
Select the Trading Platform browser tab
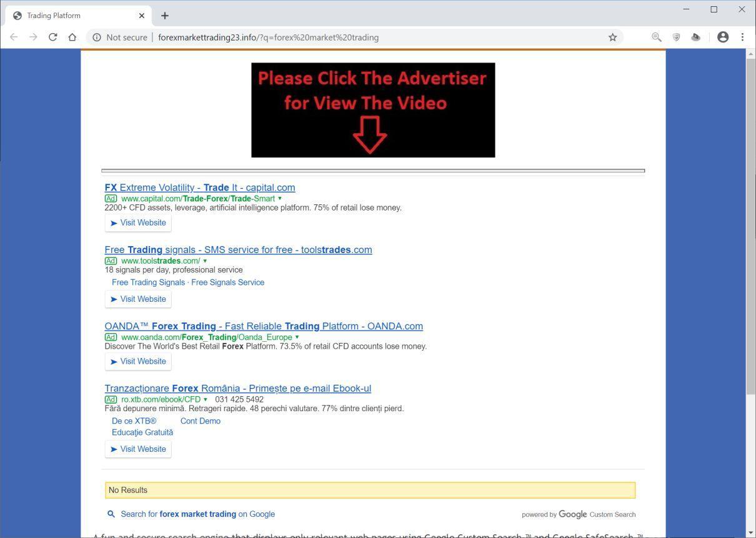(x=69, y=15)
